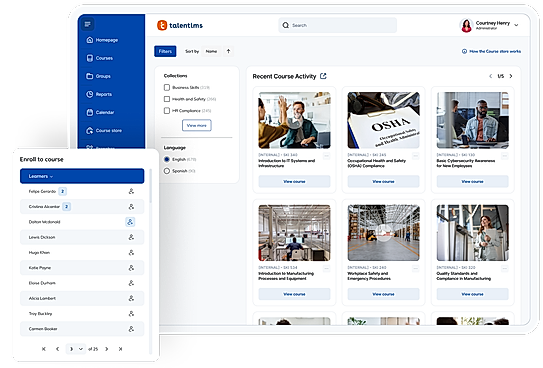The height and width of the screenshot is (368, 543).
Task: Open How the Course store works link
Action: point(491,51)
